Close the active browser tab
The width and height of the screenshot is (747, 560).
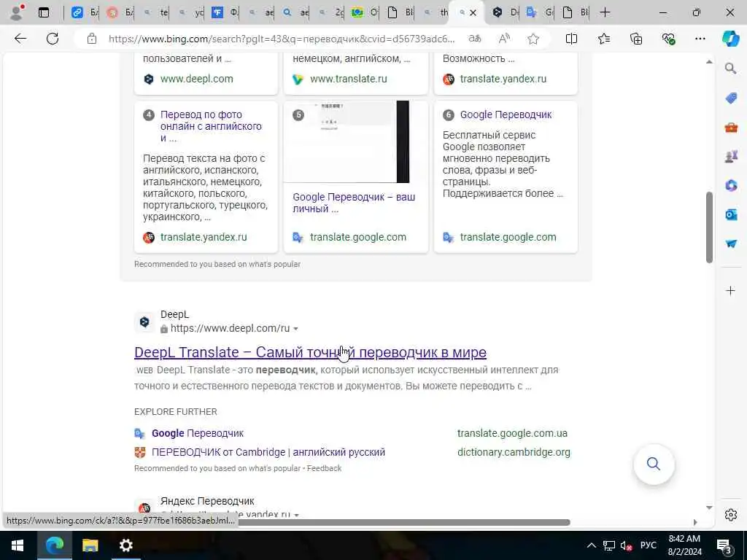pos(473,13)
